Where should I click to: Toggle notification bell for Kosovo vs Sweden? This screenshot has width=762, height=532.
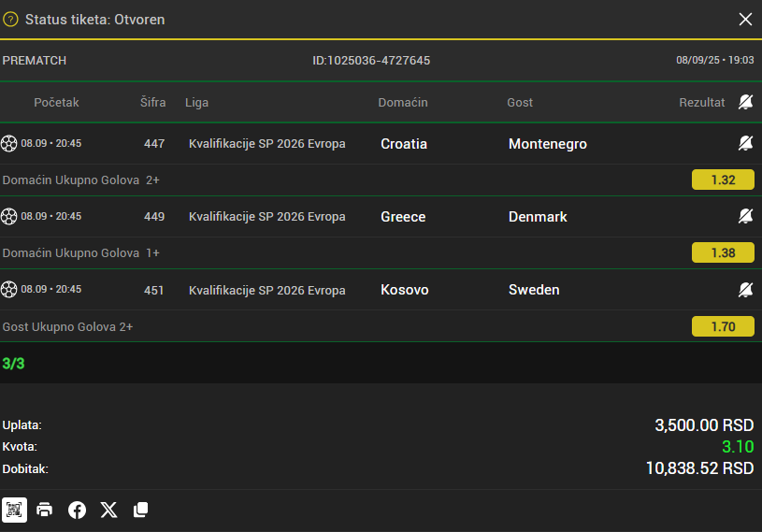[x=745, y=290]
